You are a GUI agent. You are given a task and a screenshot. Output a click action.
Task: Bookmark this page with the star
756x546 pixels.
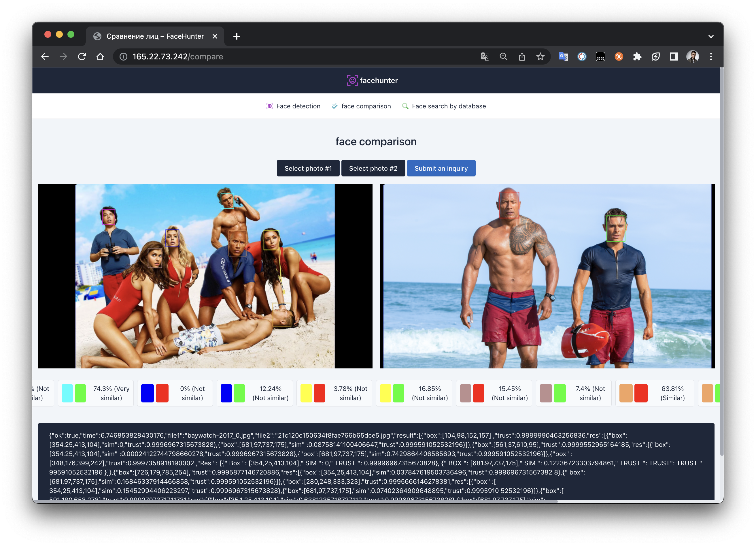540,57
